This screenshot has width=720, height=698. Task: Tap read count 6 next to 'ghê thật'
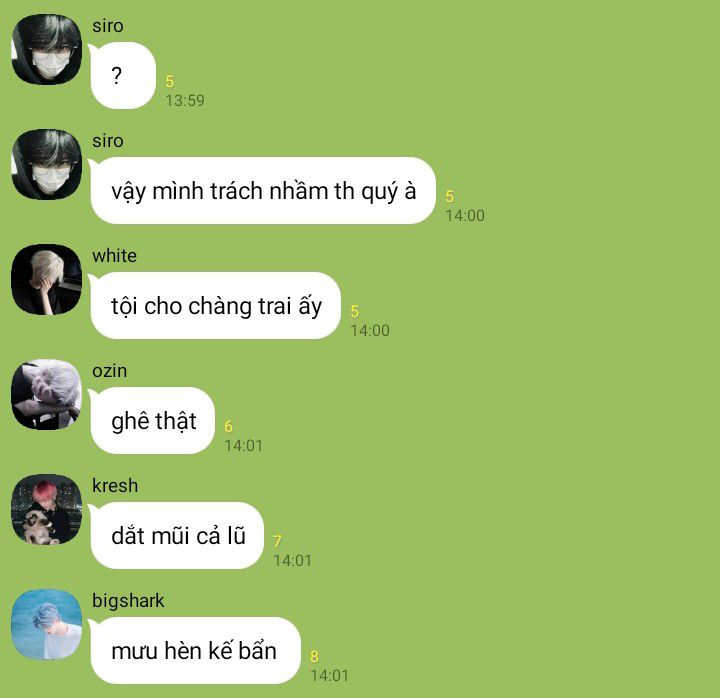coord(228,427)
